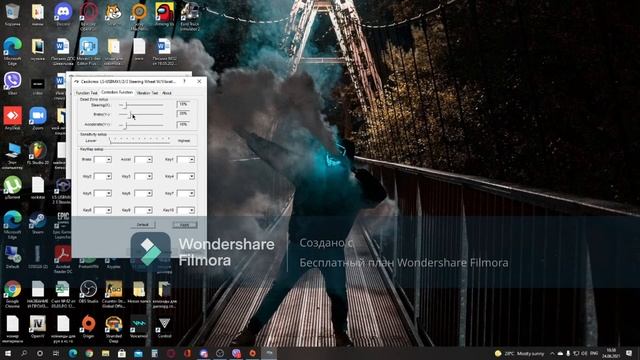Open the taskbar clock and date
The image size is (640, 360).
coord(611,353)
